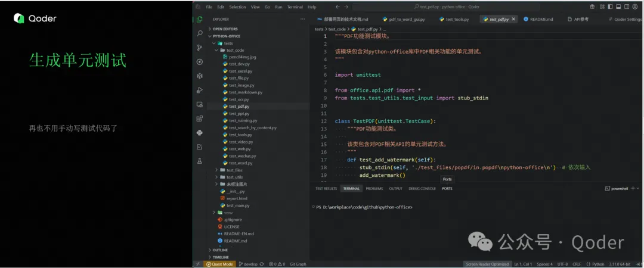Viewport: 644px width, 268px height.
Task: Click the develop branch in status bar
Action: tap(248, 264)
